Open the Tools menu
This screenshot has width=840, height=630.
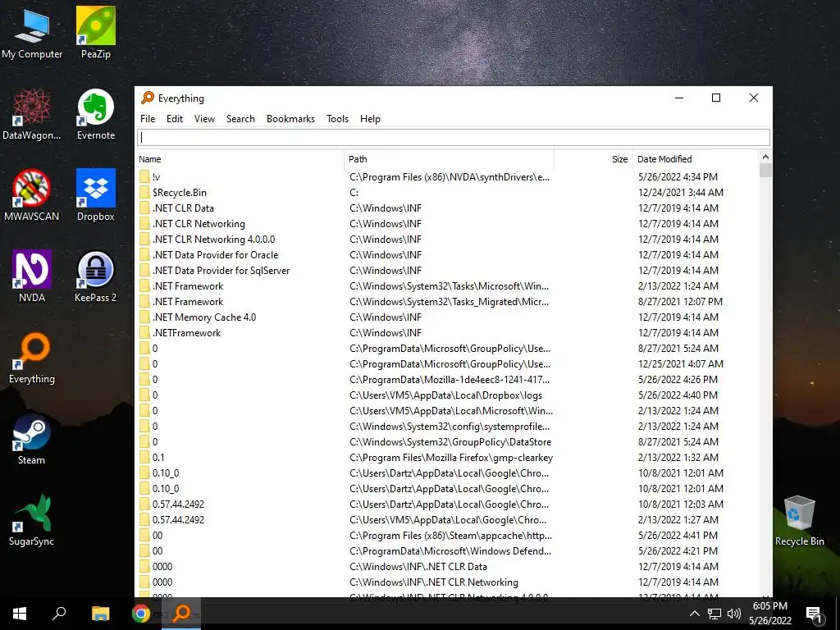click(337, 119)
